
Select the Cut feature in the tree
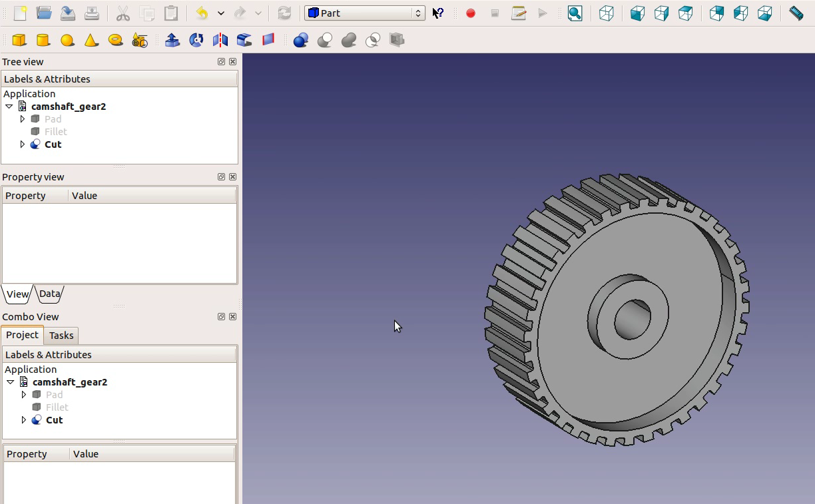pos(53,144)
